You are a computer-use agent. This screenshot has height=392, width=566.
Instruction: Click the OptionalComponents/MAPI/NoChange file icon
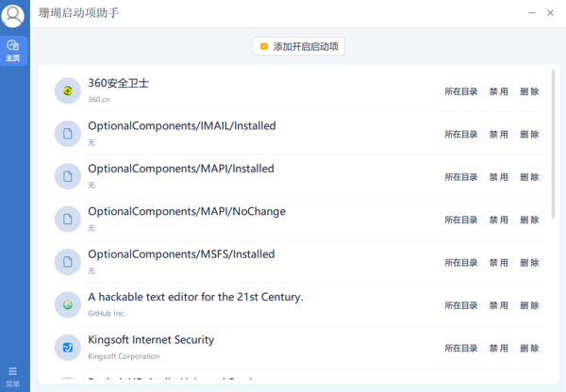67,220
